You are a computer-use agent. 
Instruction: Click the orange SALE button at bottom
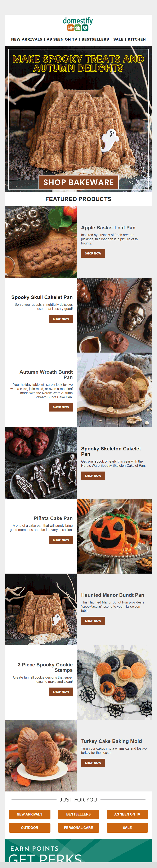(127, 828)
